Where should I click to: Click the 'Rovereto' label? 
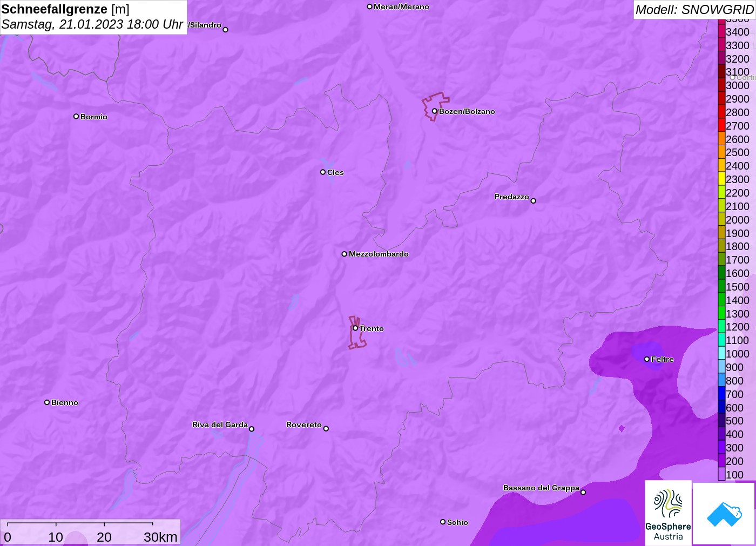click(304, 424)
